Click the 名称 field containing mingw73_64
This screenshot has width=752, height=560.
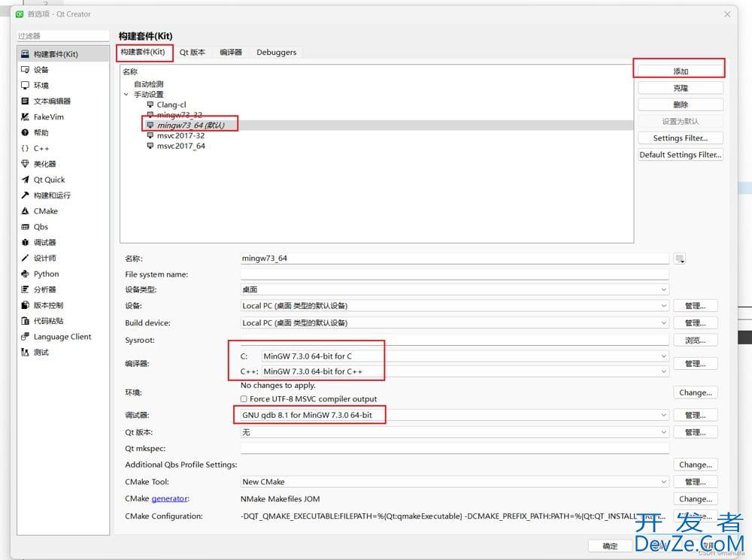coord(454,259)
